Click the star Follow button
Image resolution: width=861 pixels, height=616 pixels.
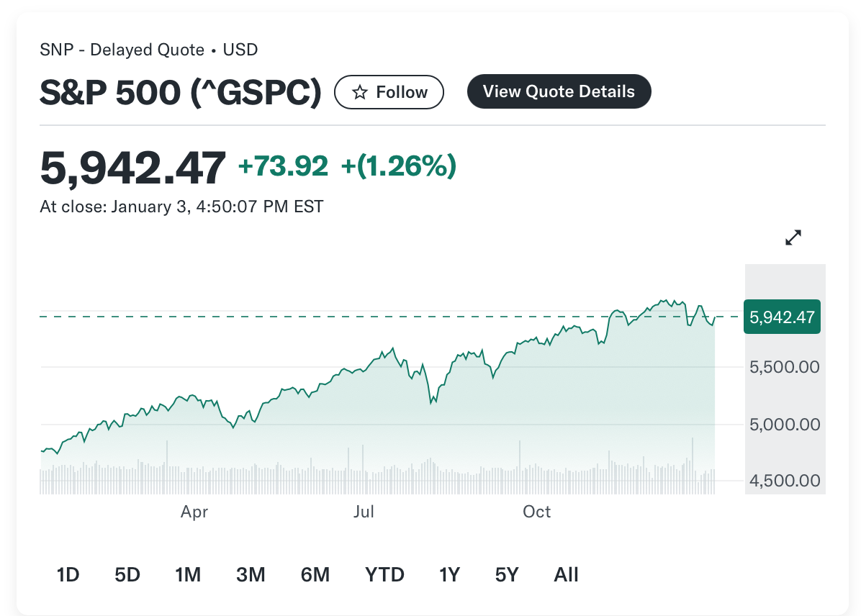pyautogui.click(x=389, y=92)
